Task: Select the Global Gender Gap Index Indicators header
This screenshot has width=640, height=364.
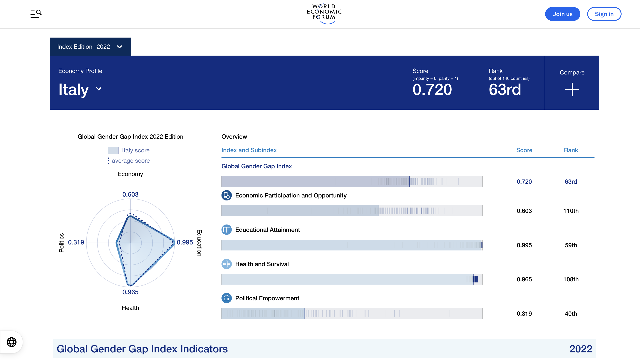Action: pyautogui.click(x=142, y=349)
